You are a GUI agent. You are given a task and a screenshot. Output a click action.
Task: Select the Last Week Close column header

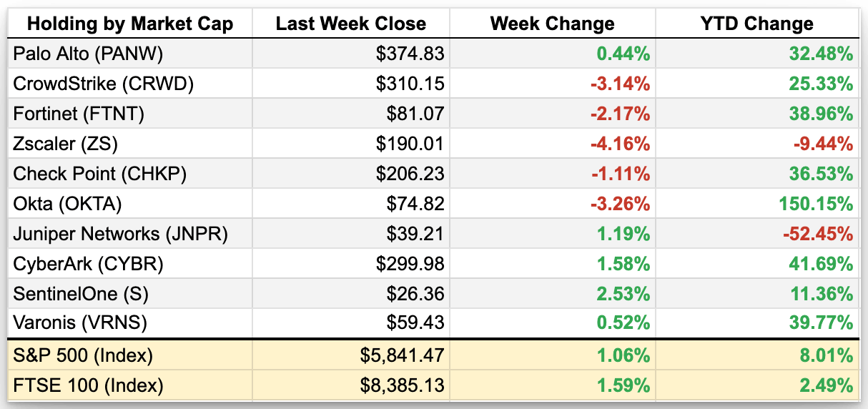(350, 24)
